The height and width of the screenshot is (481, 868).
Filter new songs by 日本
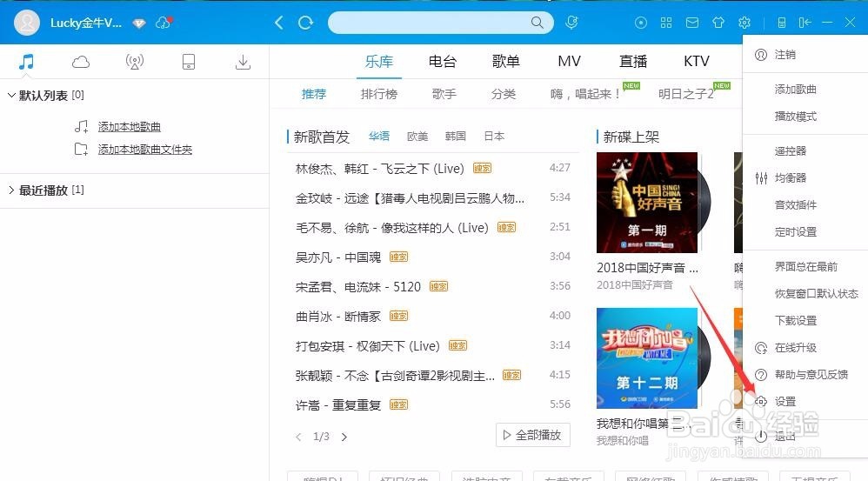494,137
